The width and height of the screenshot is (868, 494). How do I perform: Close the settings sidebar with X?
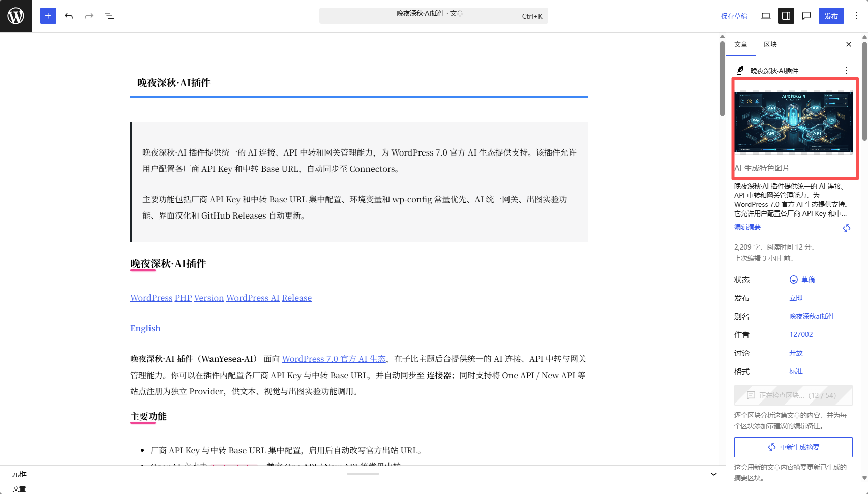click(x=849, y=44)
